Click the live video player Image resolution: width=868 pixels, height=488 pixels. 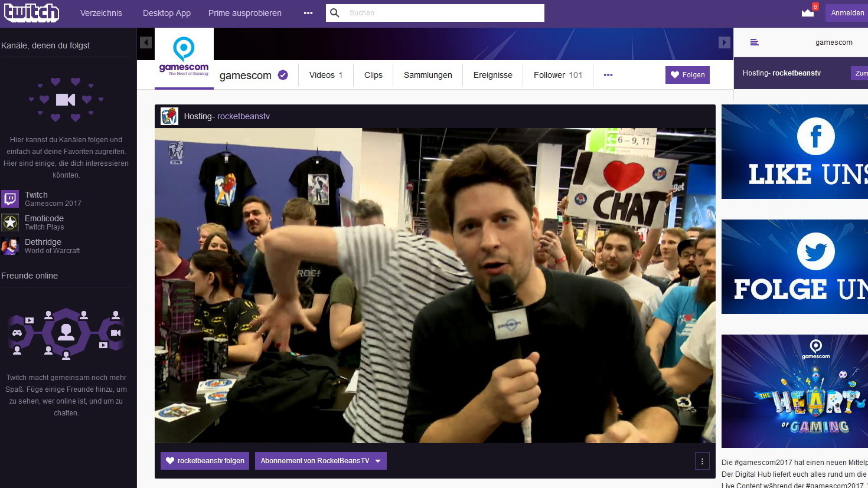(435, 286)
